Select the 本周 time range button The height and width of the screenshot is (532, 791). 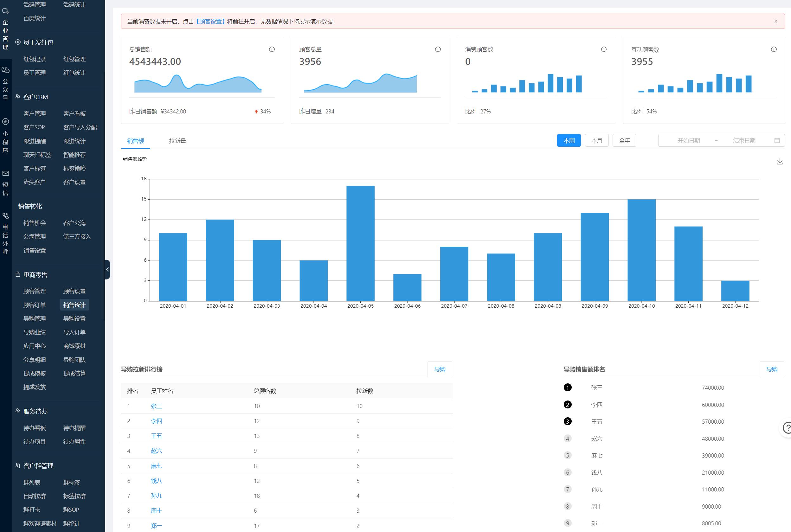point(569,140)
